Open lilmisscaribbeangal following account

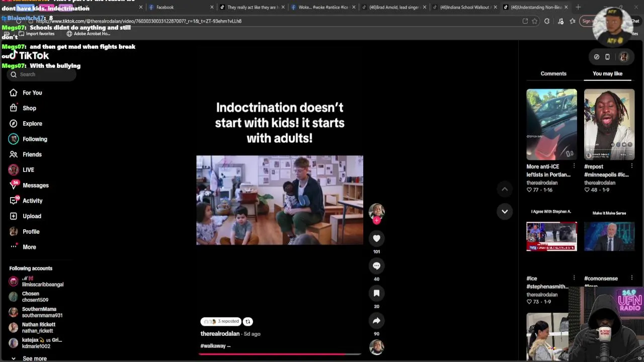click(x=36, y=281)
